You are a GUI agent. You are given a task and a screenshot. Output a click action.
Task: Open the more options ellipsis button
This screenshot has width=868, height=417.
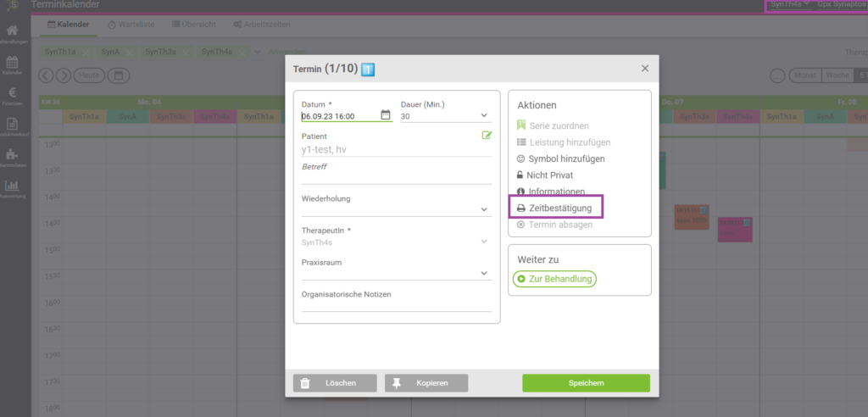tap(778, 75)
